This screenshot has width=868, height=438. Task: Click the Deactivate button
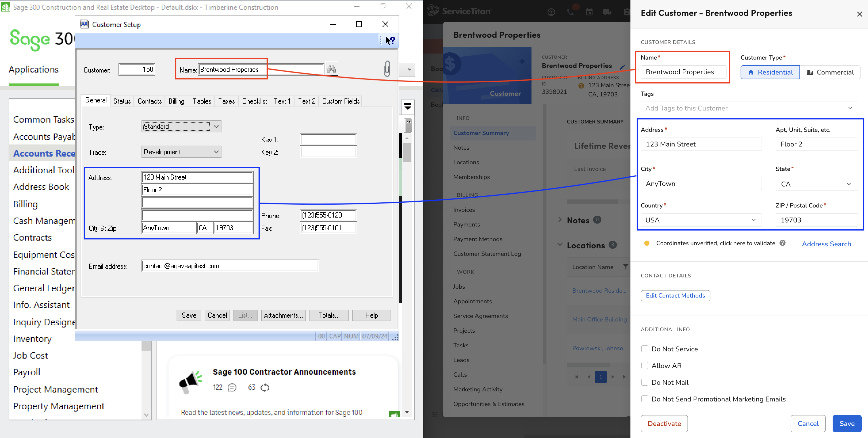tap(664, 423)
